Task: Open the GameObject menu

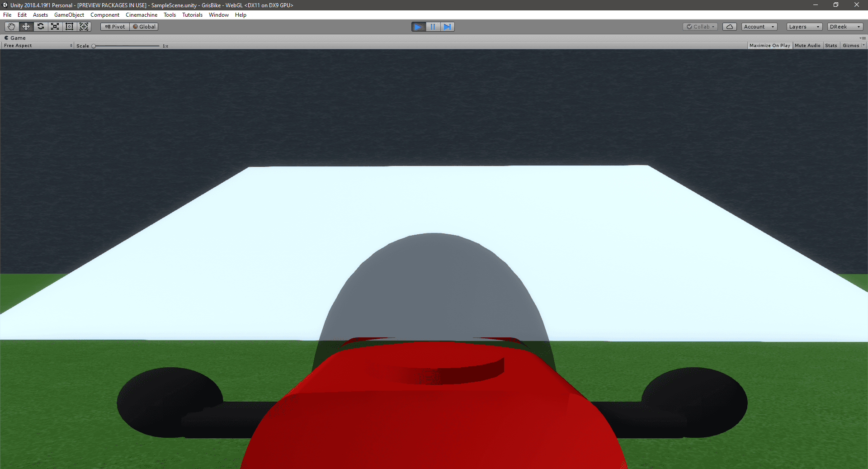Action: coord(69,14)
